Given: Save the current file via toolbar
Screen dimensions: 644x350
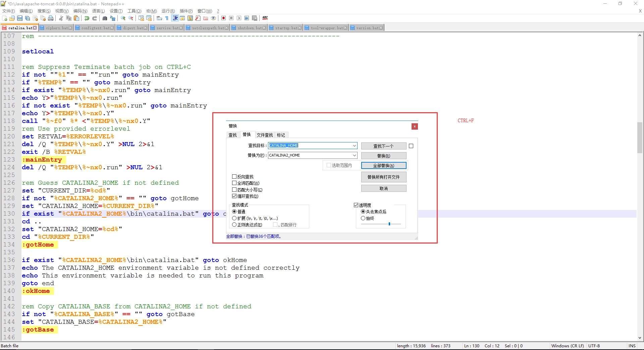Looking at the screenshot, I should (x=20, y=18).
